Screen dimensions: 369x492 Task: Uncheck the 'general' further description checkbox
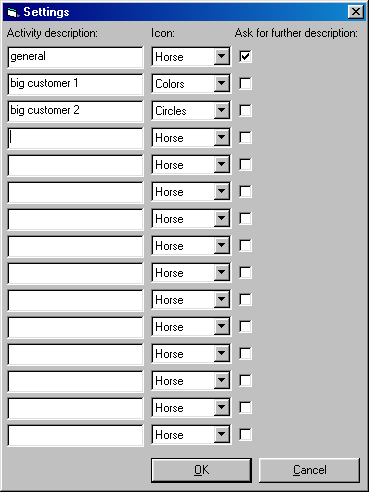[x=245, y=56]
